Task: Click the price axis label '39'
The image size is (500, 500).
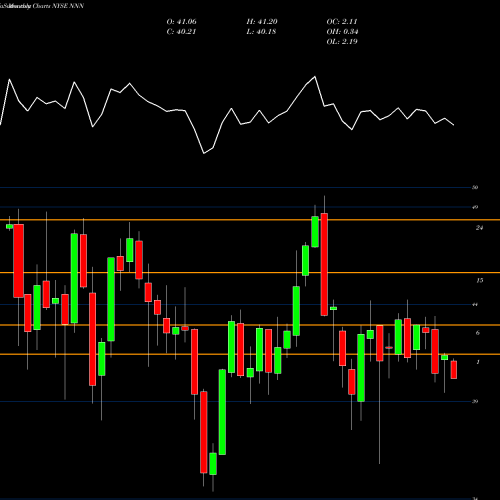Action: (475, 401)
